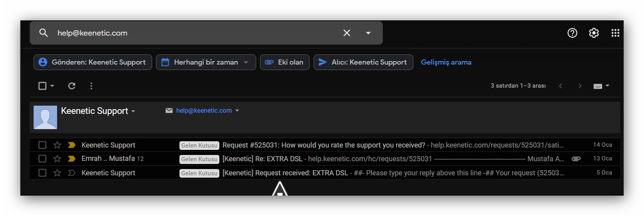644x216 pixels.
Task: Star the Re: EXTRA DSL email
Action: click(57, 159)
